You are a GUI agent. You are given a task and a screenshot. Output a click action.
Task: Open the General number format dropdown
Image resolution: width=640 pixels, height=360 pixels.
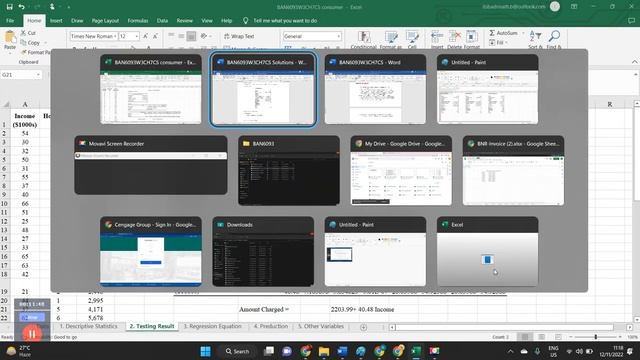tap(338, 36)
